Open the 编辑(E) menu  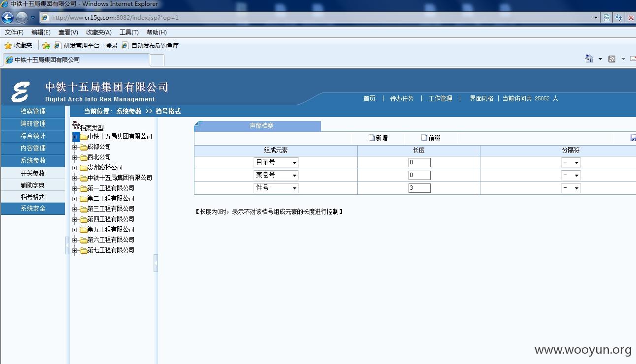click(41, 32)
